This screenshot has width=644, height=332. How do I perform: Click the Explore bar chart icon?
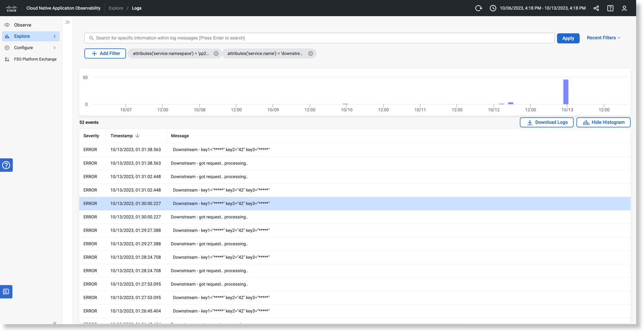(x=7, y=36)
